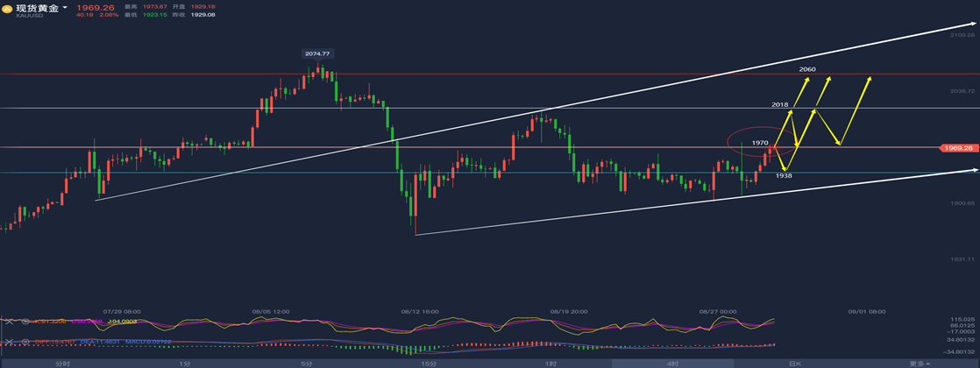Select the 4时 timeframe tab
980x368 pixels.
pos(672,363)
